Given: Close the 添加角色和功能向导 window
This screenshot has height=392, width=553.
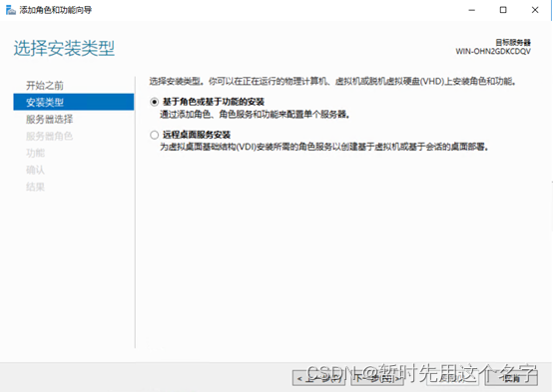Looking at the screenshot, I should [535, 10].
